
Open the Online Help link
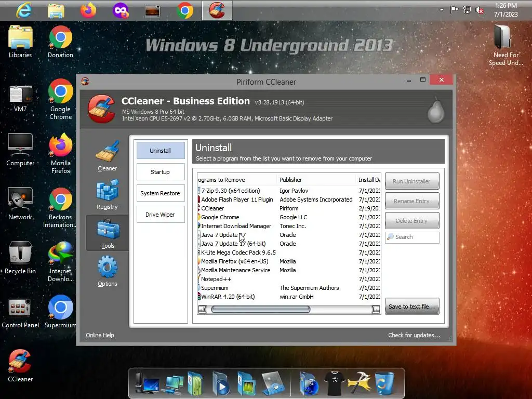(x=100, y=335)
